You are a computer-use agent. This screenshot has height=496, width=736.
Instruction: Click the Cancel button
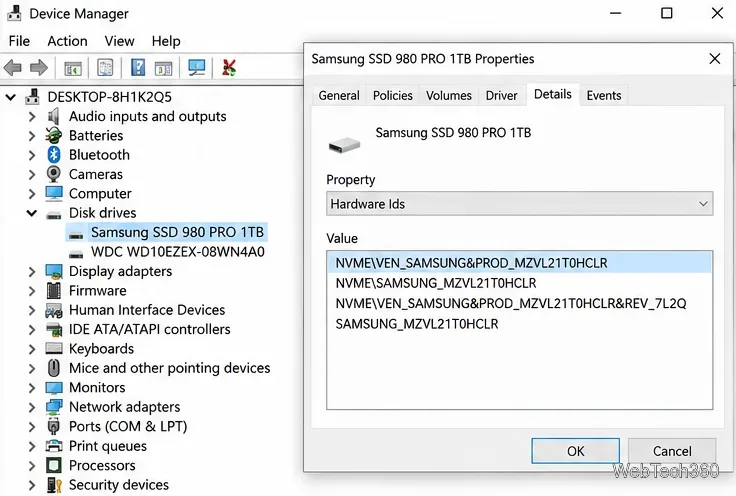[672, 451]
